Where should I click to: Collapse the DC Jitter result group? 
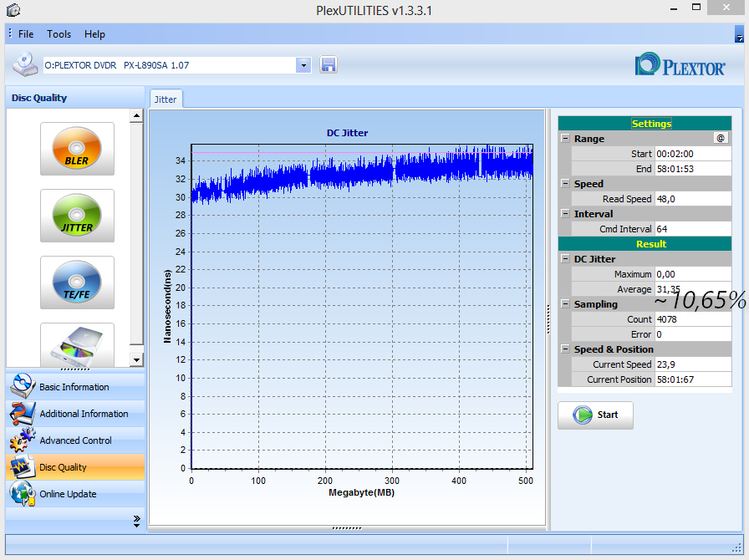click(x=565, y=259)
